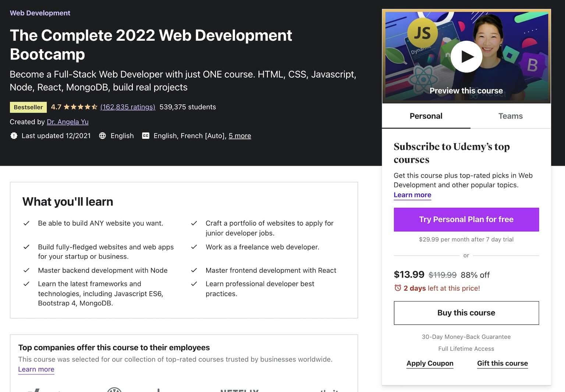Click Learn more under Top companies section
565x392 pixels.
point(36,369)
